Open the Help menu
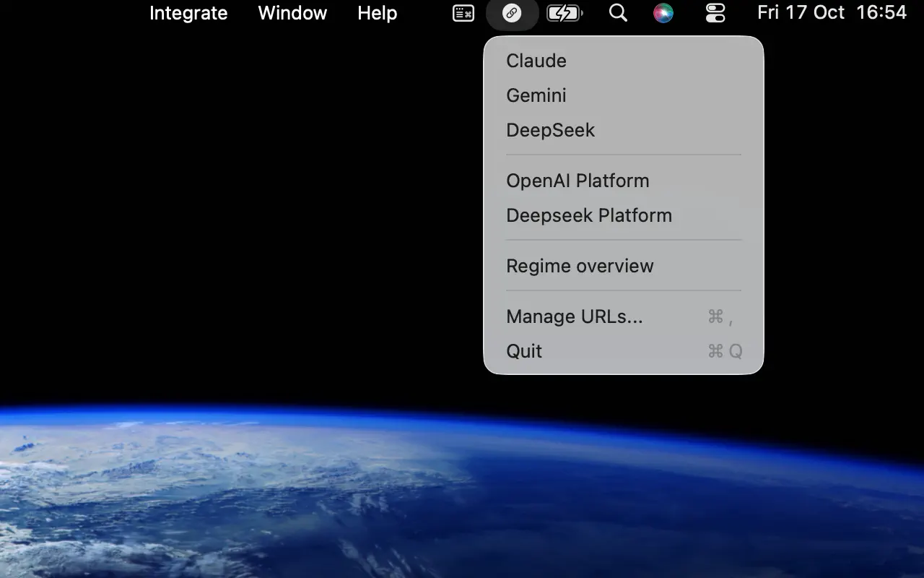Screen dimensions: 924x578 point(376,13)
